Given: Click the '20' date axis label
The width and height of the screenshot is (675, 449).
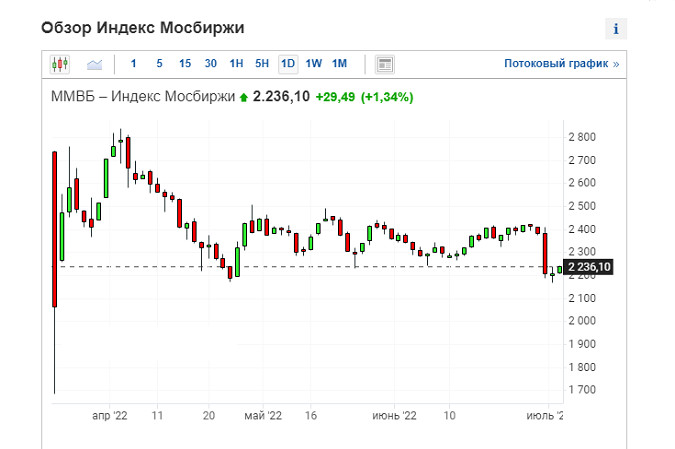Looking at the screenshot, I should tap(209, 416).
